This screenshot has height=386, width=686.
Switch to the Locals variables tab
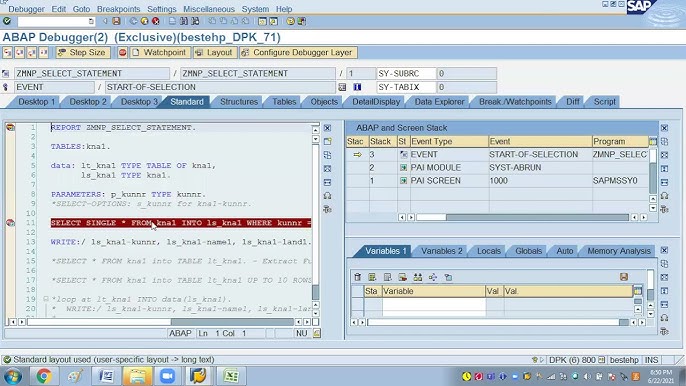pos(489,251)
